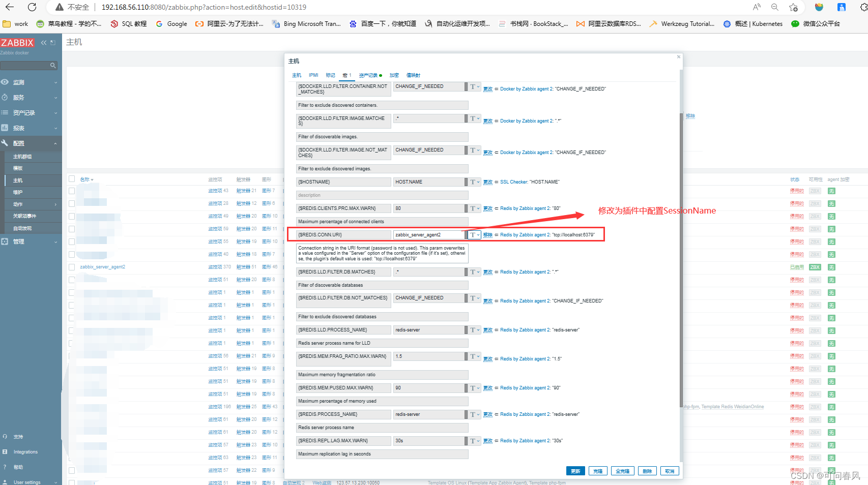The image size is (868, 485).
Task: Click the dialog vertical scrollbar
Action: point(681,259)
